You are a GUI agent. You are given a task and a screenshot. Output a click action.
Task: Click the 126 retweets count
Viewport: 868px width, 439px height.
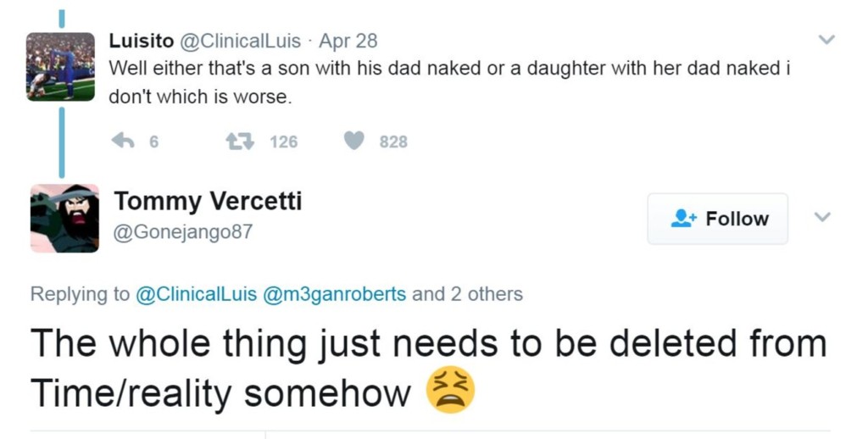click(x=284, y=142)
